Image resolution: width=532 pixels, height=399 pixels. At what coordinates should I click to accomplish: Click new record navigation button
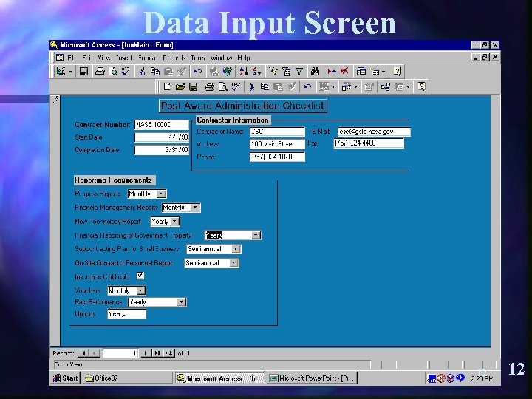[169, 353]
